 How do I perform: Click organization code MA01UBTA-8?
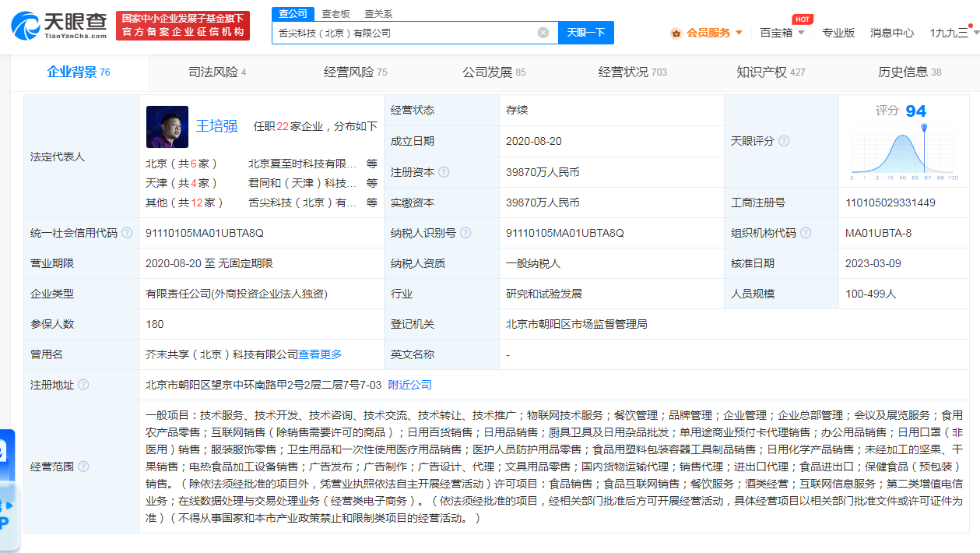coord(878,233)
